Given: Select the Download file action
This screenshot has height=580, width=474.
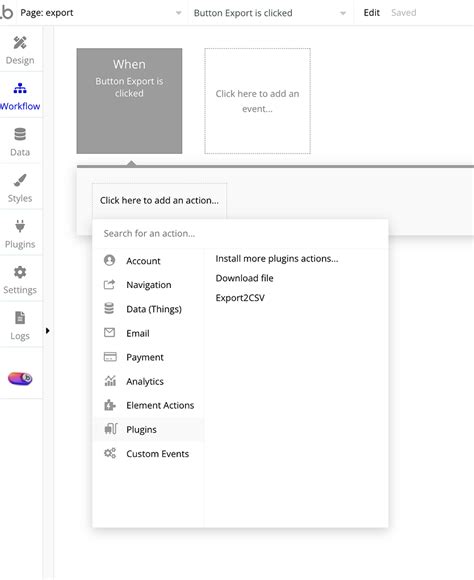Looking at the screenshot, I should tap(245, 278).
